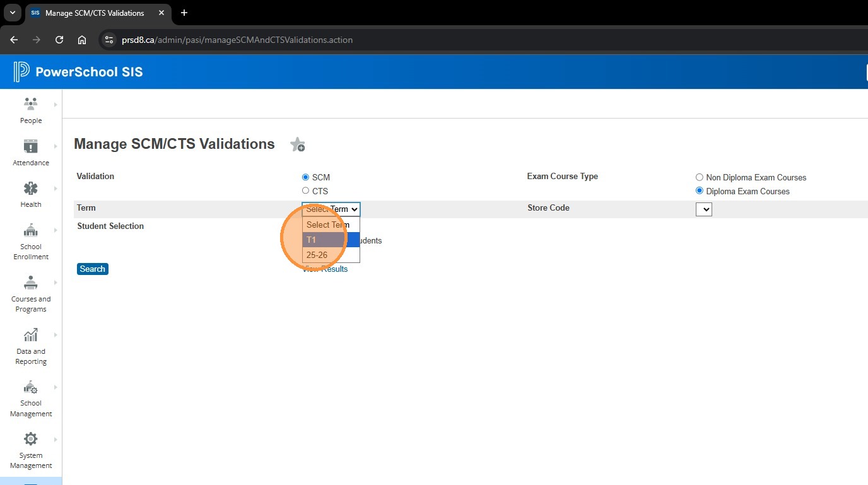868x485 pixels.
Task: View site information icon in address bar
Action: (109, 40)
